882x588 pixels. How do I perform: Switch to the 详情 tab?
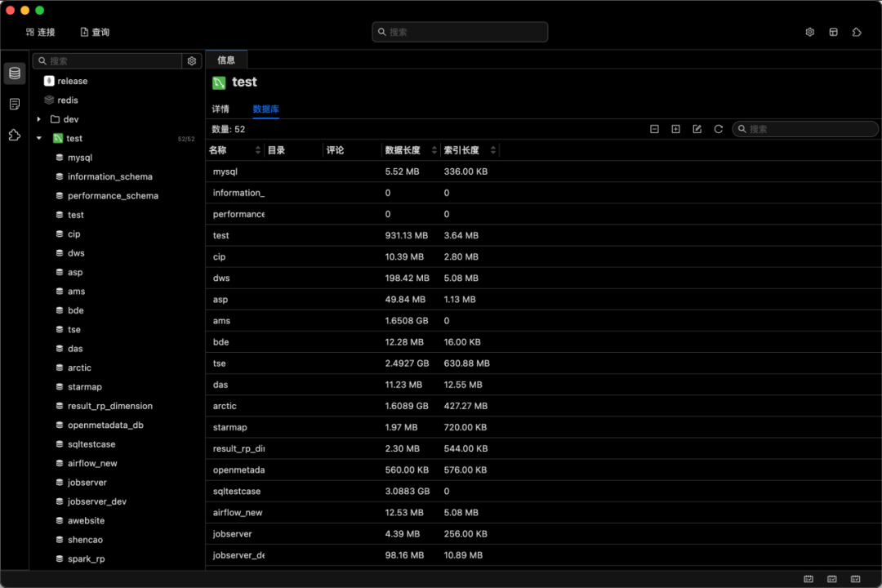pos(220,109)
